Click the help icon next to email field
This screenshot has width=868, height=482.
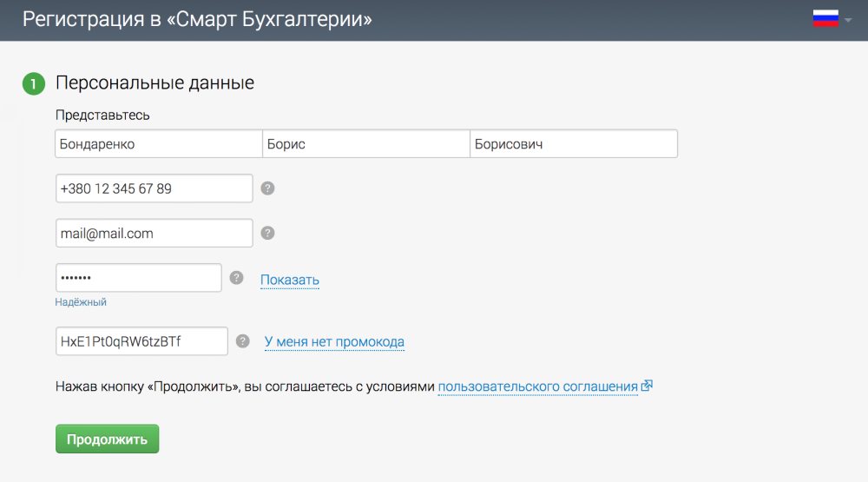(x=267, y=234)
